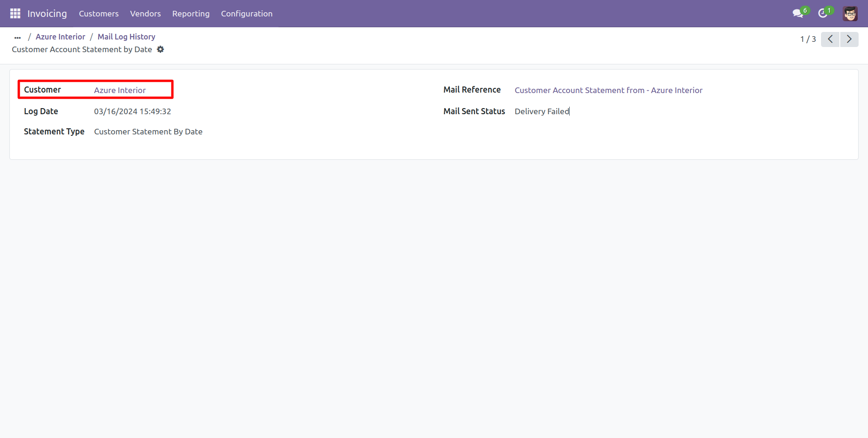Click the Log Date label
The height and width of the screenshot is (438, 868).
pyautogui.click(x=41, y=111)
